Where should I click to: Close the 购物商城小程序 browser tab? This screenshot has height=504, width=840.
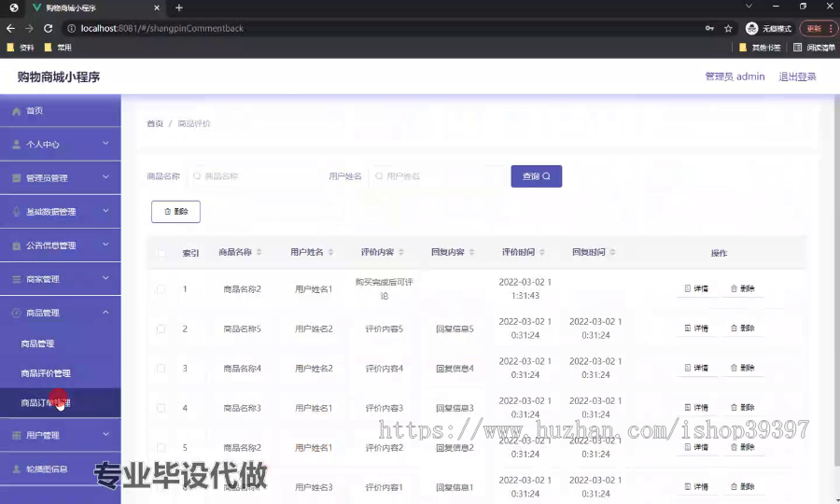[x=157, y=7]
